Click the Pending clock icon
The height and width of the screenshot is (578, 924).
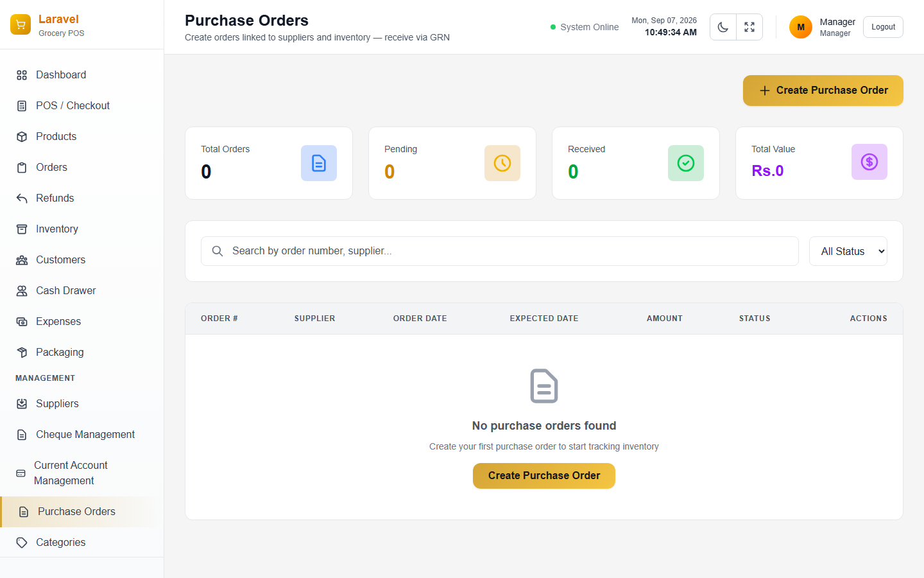[502, 163]
